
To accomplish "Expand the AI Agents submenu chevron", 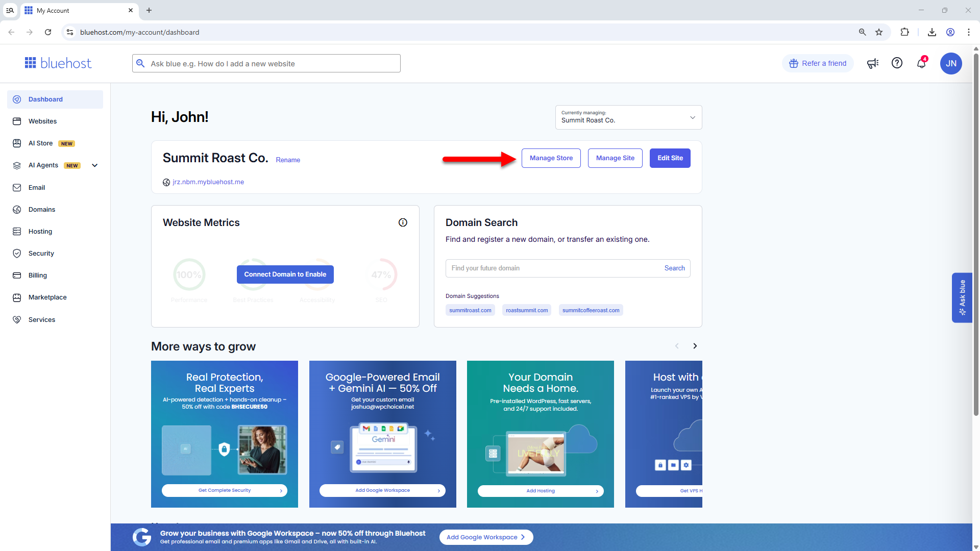I will [x=94, y=165].
